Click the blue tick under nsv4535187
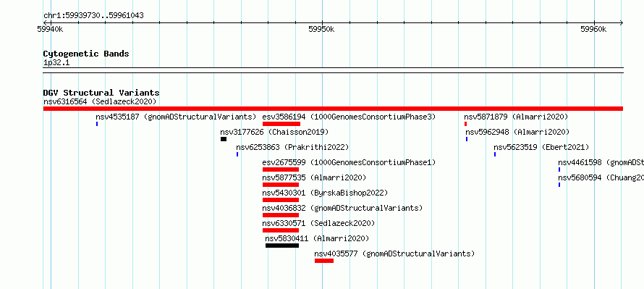The width and height of the screenshot is (644, 289). [x=97, y=124]
